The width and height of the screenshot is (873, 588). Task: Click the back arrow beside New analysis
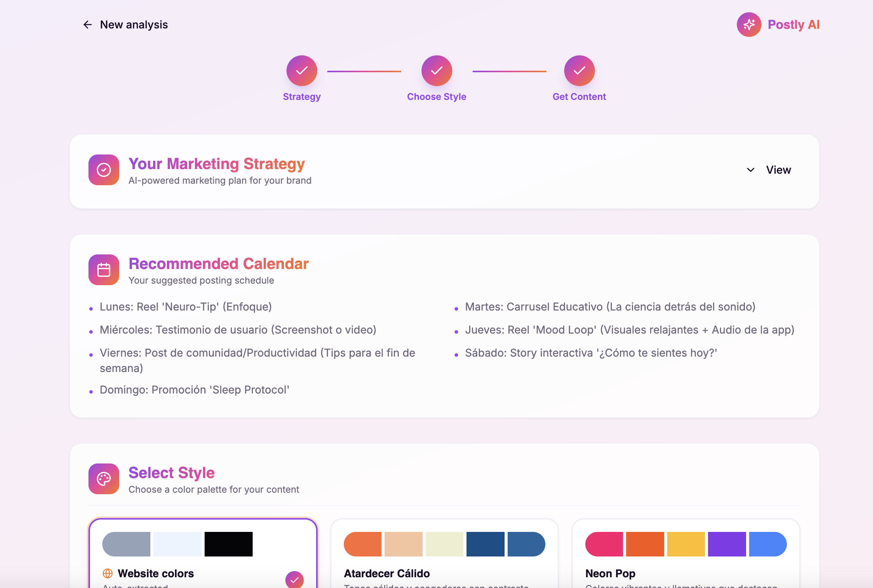coord(88,24)
